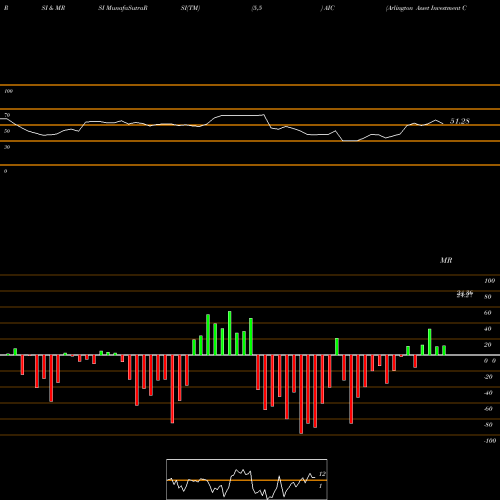Click the isolated green bar between red bar groups
500x500 pixels.
click(337, 347)
